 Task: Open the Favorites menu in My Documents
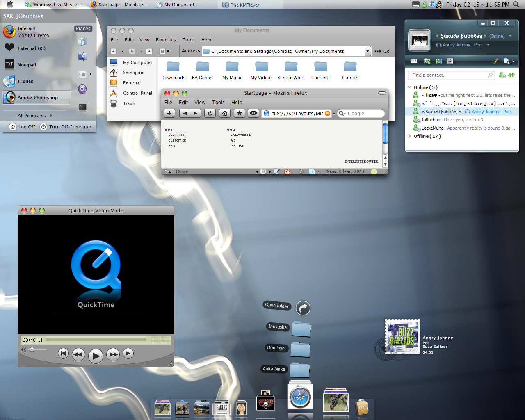166,40
